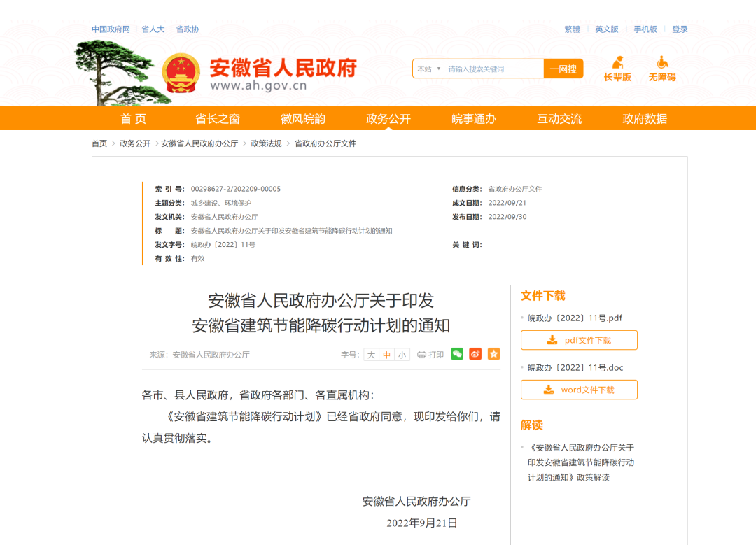Open the 无障碍 accessibility icon
756x545 pixels.
coord(661,69)
